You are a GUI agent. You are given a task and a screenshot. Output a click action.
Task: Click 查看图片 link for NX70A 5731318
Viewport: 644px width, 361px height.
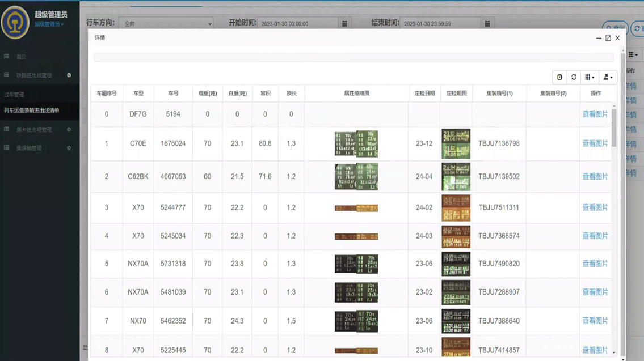[595, 264]
